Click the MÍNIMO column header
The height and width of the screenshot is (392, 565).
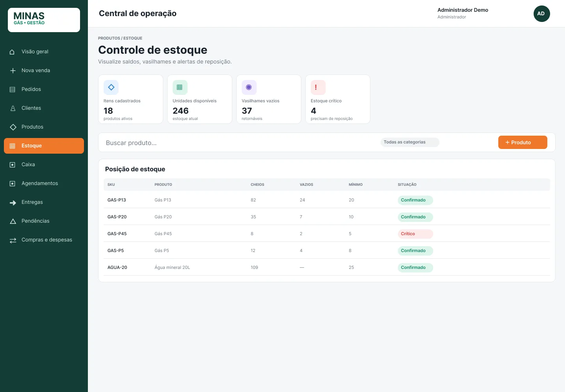coord(355,185)
